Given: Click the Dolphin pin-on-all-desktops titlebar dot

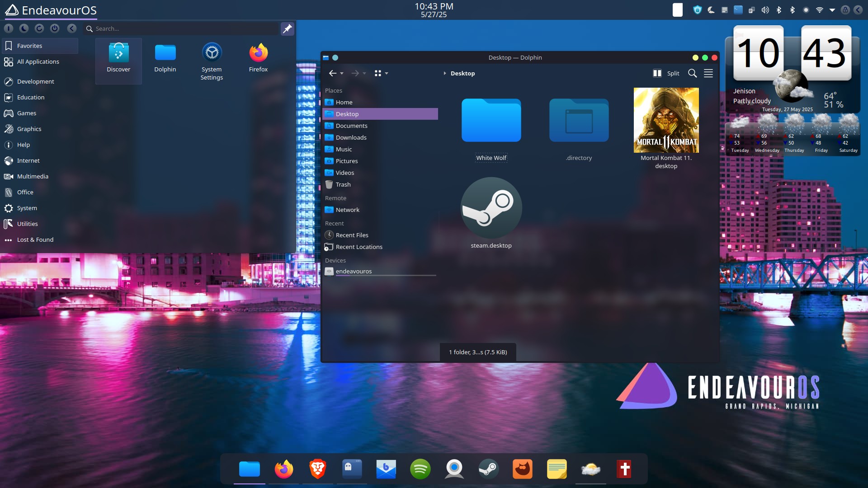Looking at the screenshot, I should 335,57.
